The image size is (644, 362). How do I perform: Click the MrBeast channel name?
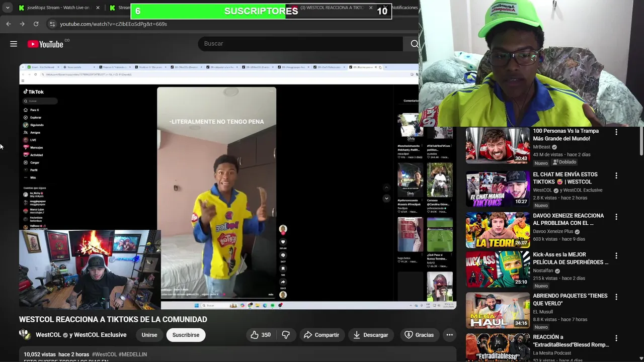(x=541, y=147)
